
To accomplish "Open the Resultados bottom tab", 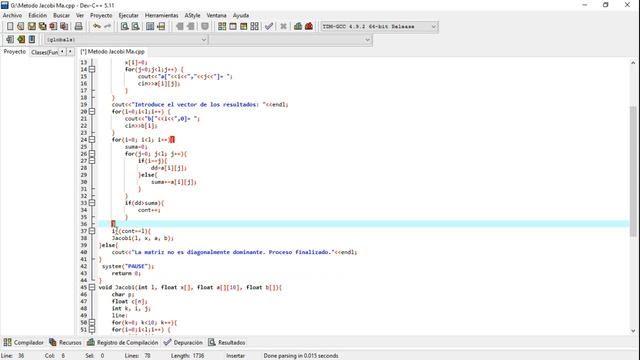I will [227, 342].
